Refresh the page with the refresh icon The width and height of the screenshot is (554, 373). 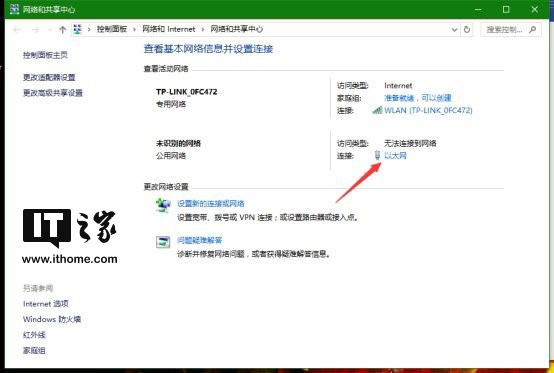coord(467,30)
